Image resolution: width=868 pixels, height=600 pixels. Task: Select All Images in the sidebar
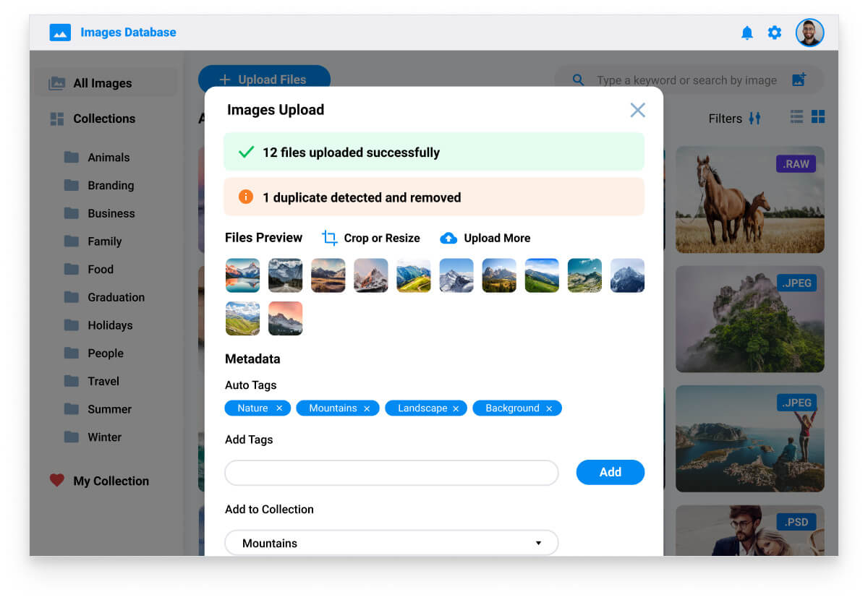pyautogui.click(x=102, y=83)
